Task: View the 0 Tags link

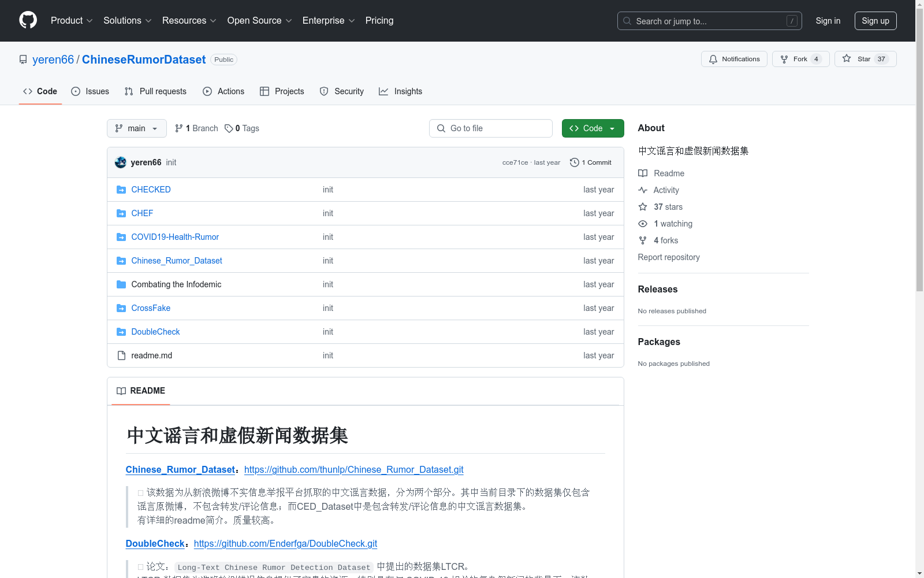Action: (x=242, y=128)
